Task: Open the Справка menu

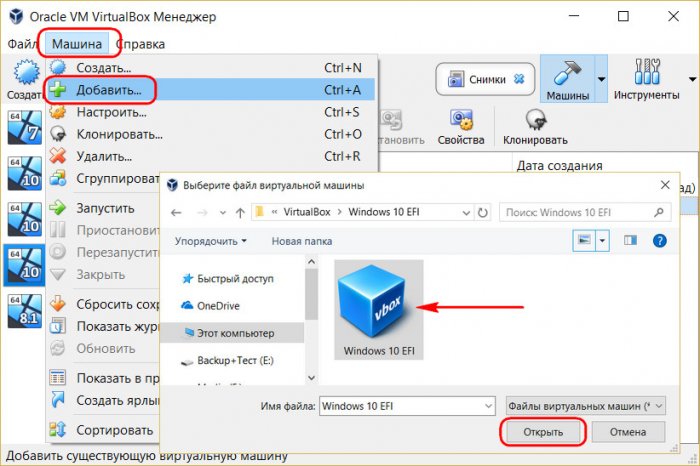Action: coord(141,44)
